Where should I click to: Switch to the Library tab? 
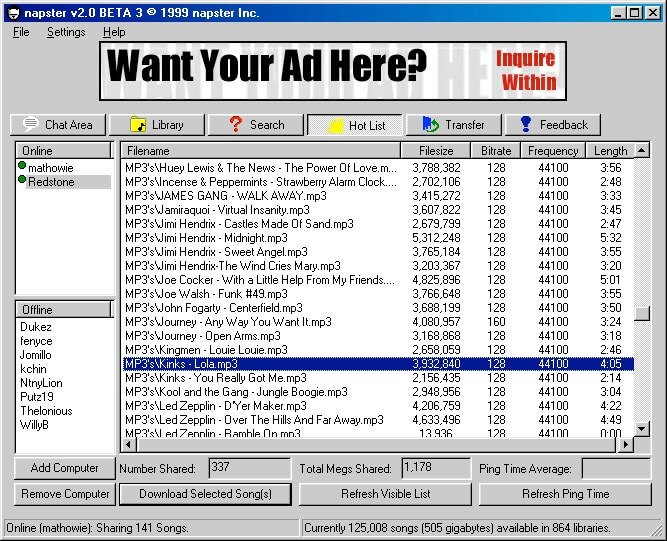157,125
